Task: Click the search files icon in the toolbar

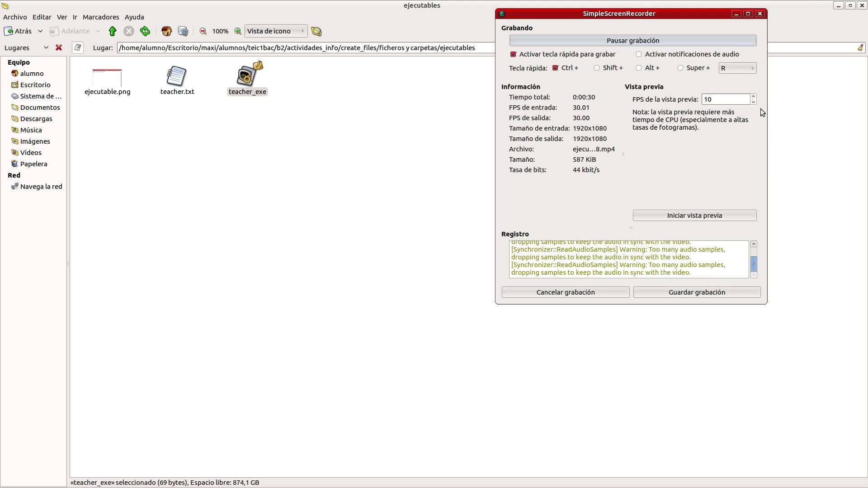Action: [x=316, y=31]
